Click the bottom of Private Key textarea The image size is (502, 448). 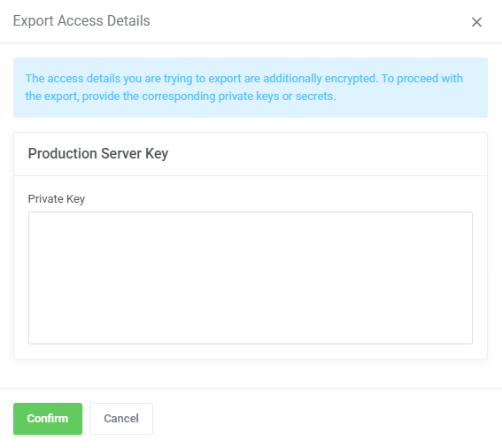point(251,336)
